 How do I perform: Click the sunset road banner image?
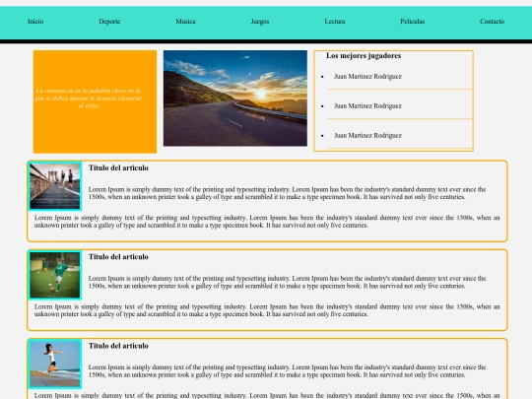(235, 99)
